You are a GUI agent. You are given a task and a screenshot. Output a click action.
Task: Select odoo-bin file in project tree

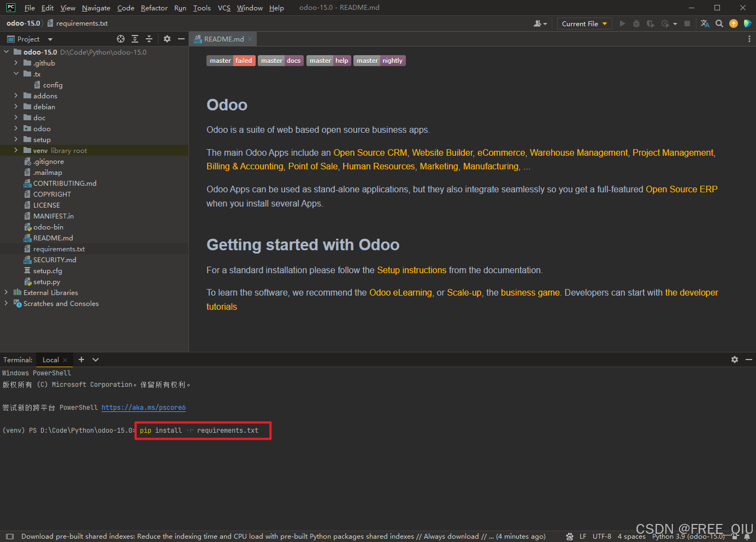coord(48,227)
